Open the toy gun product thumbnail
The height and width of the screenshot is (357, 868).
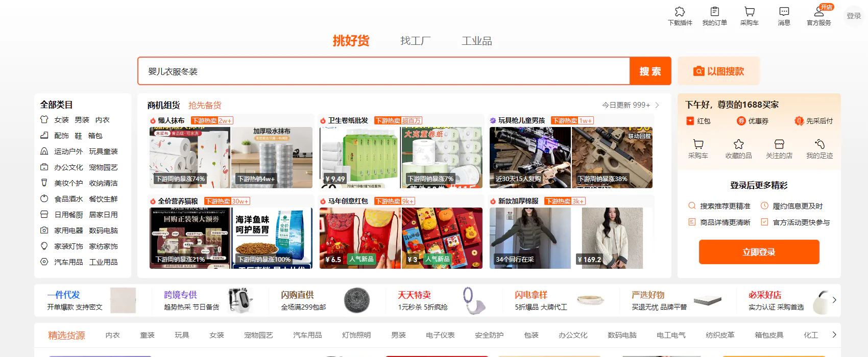(530, 158)
